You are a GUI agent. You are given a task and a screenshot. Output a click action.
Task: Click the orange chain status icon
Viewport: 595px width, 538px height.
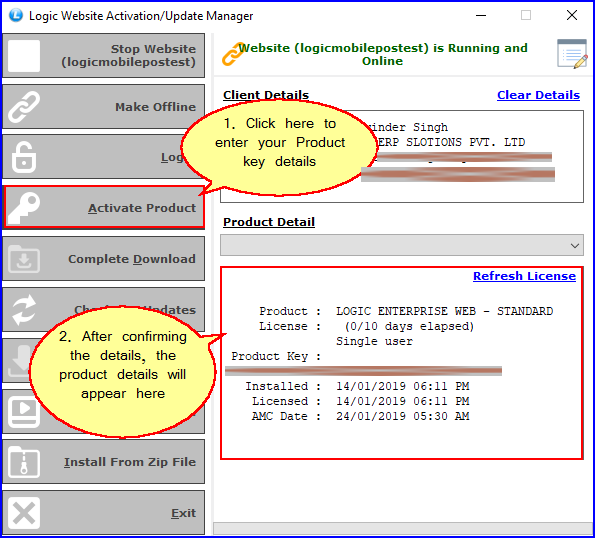[x=232, y=54]
